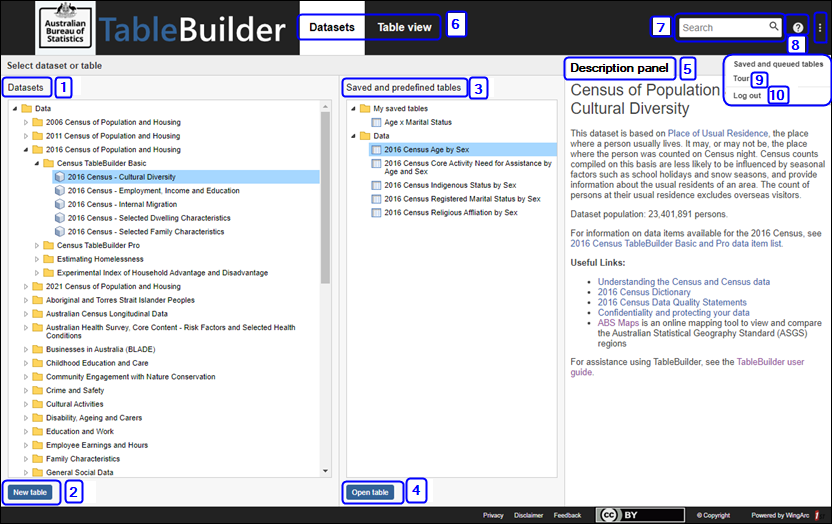
Task: Select Community Engagement with Nature Conservation folder
Action: [x=131, y=377]
